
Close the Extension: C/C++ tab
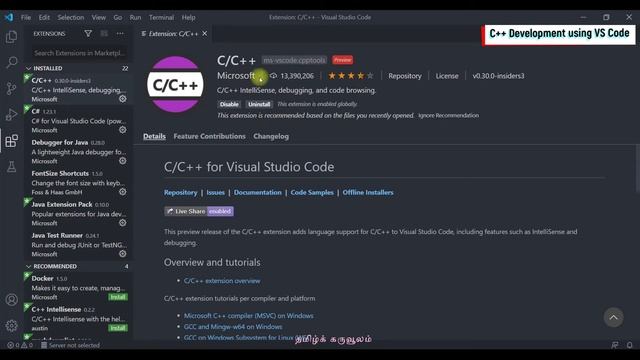click(204, 33)
